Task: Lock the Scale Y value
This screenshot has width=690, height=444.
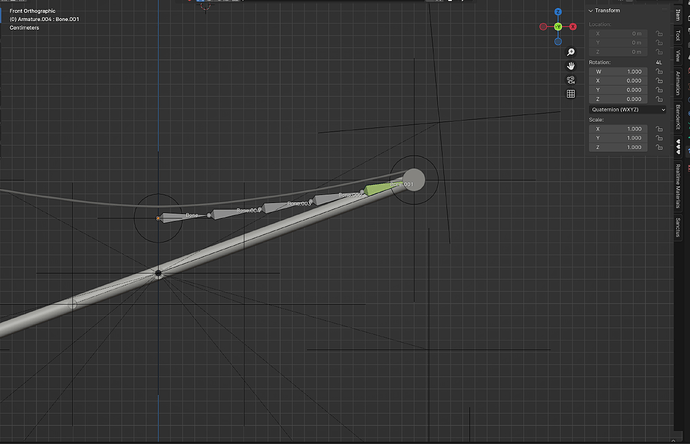Action: (x=659, y=138)
